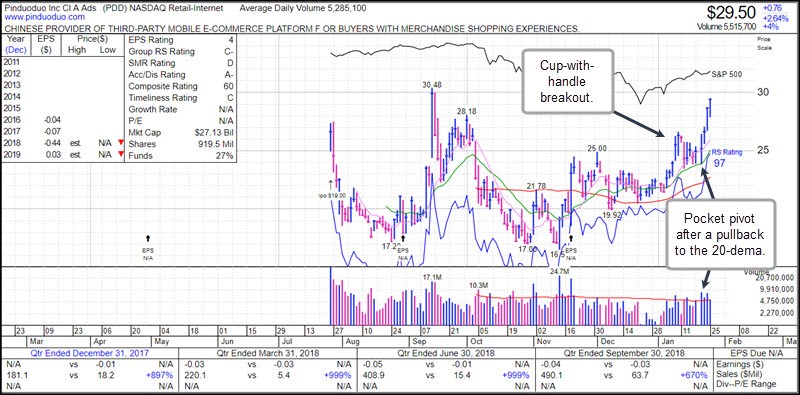Click the Chinese provider company description line
Image resolution: width=800 pixels, height=395 pixels.
point(292,29)
